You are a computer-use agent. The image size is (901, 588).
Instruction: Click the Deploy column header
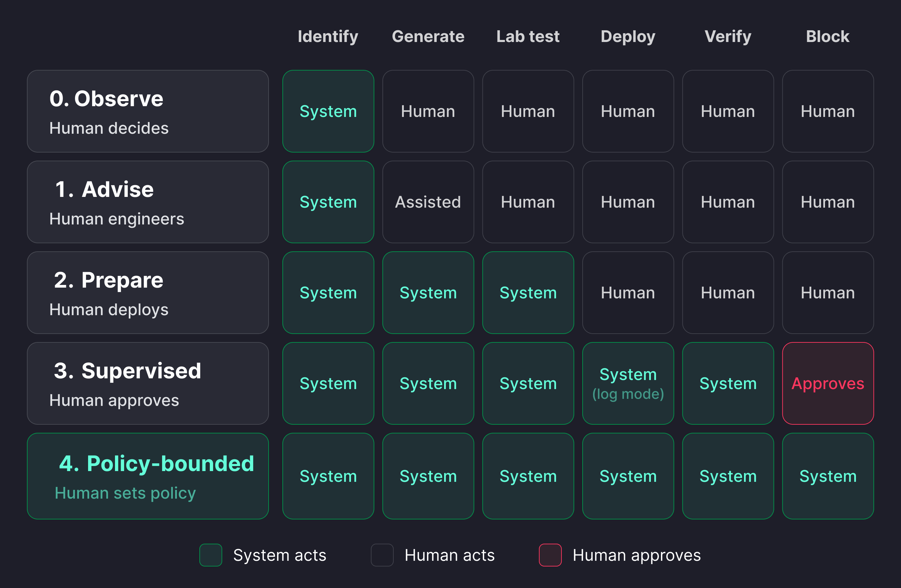(x=628, y=37)
